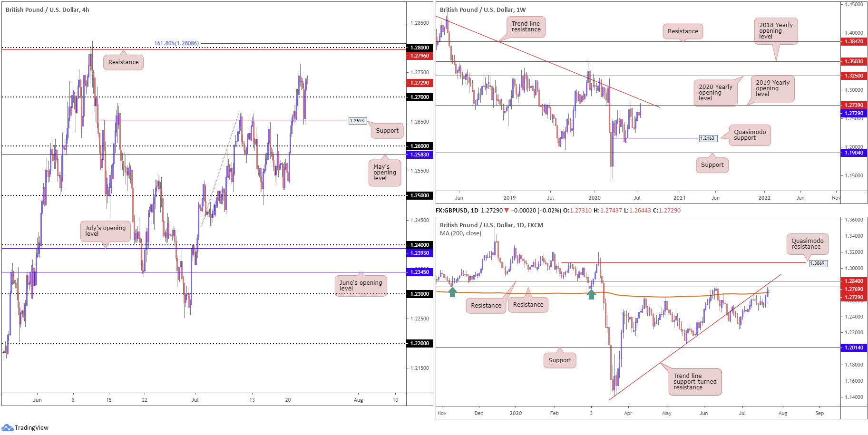Image resolution: width=868 pixels, height=435 pixels.
Task: Click the Quasimodo support callout
Action: 750,135
